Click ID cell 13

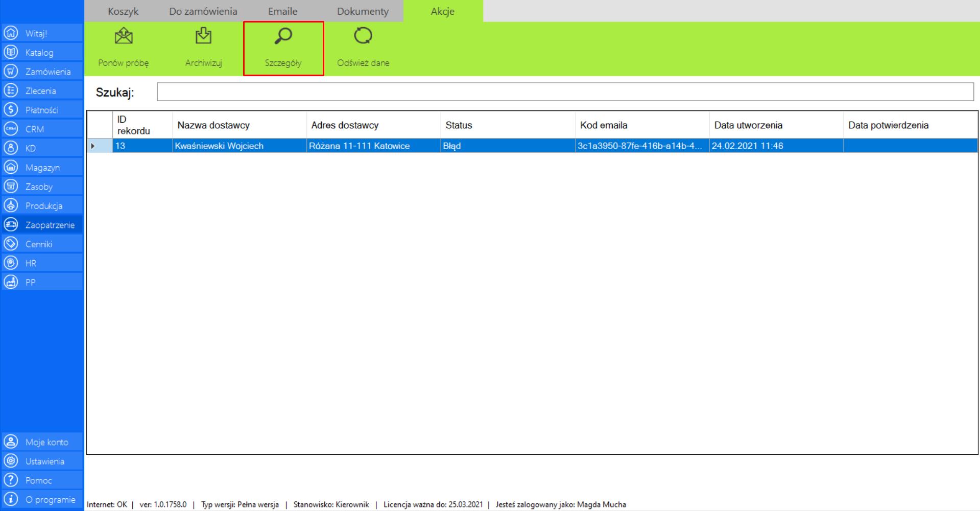click(142, 146)
